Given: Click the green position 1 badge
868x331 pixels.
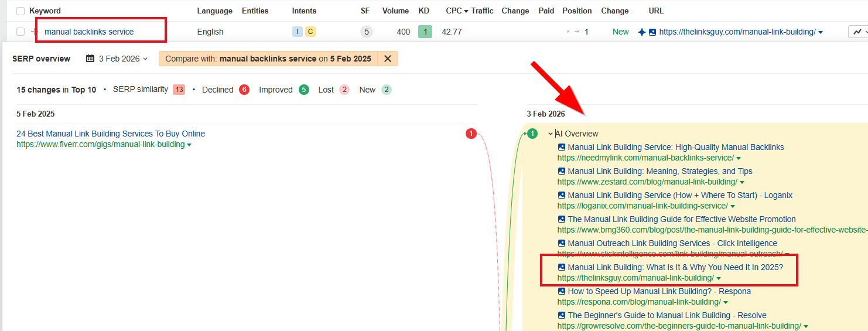Looking at the screenshot, I should coord(532,134).
